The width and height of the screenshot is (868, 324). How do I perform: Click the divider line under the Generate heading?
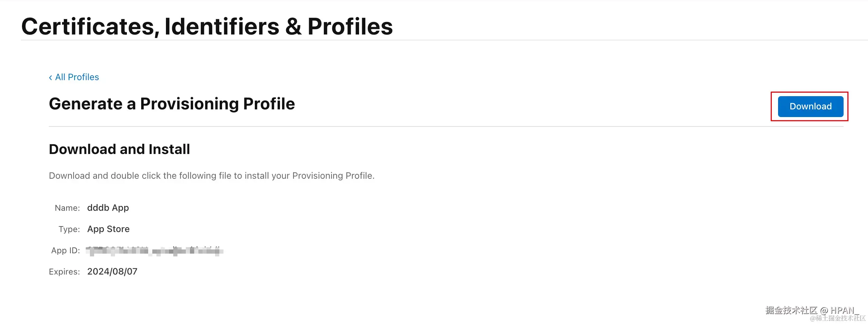[446, 126]
